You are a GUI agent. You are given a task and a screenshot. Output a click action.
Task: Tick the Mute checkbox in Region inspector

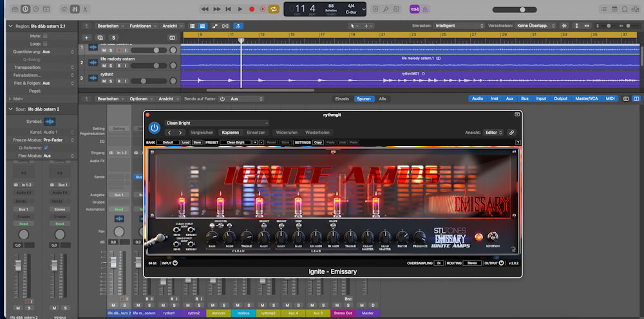45,35
